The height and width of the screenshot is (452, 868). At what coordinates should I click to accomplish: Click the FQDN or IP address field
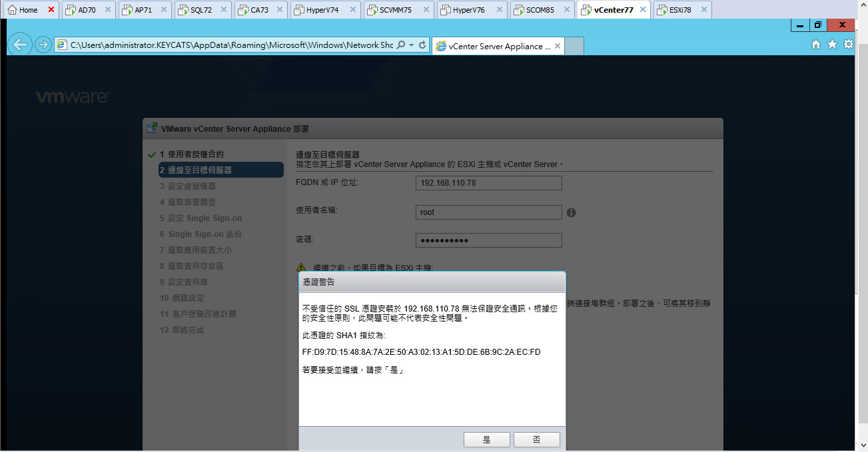pyautogui.click(x=488, y=183)
